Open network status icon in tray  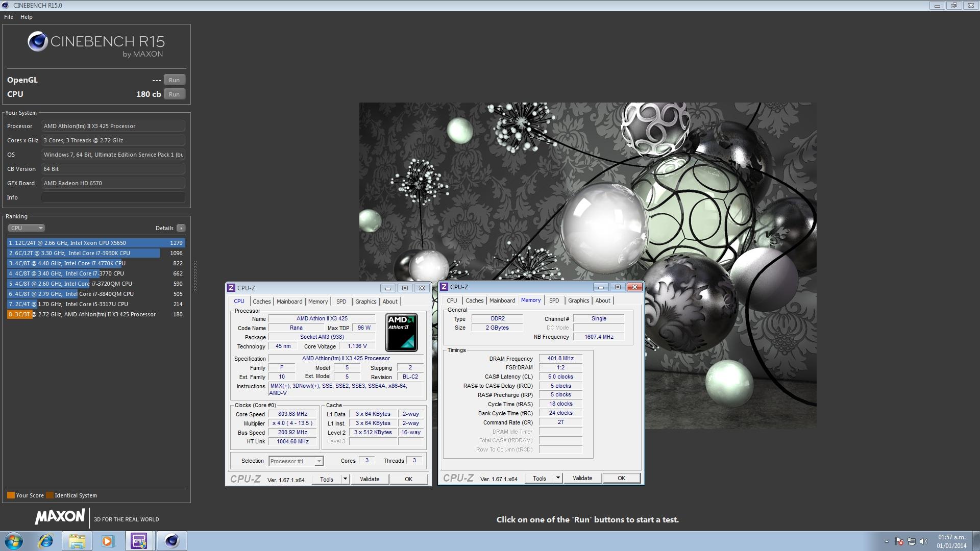[x=912, y=541]
